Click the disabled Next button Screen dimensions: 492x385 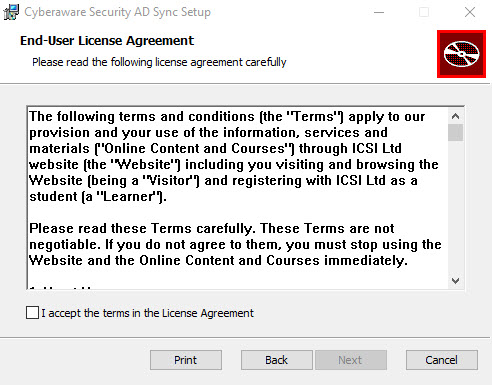(351, 360)
